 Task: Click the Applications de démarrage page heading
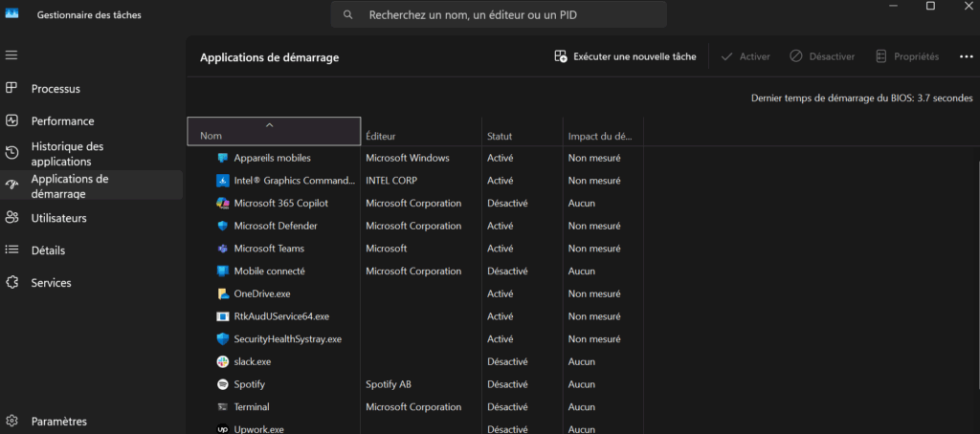pyautogui.click(x=269, y=57)
